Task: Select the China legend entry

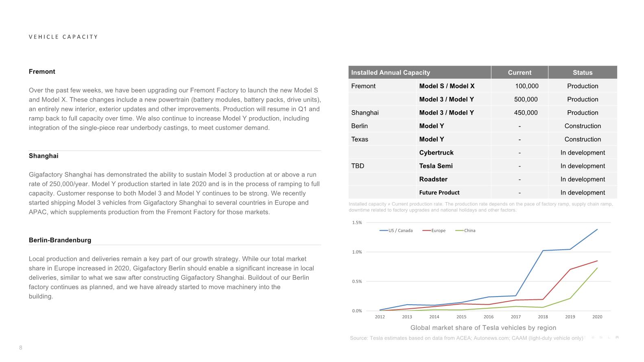Action: point(465,231)
